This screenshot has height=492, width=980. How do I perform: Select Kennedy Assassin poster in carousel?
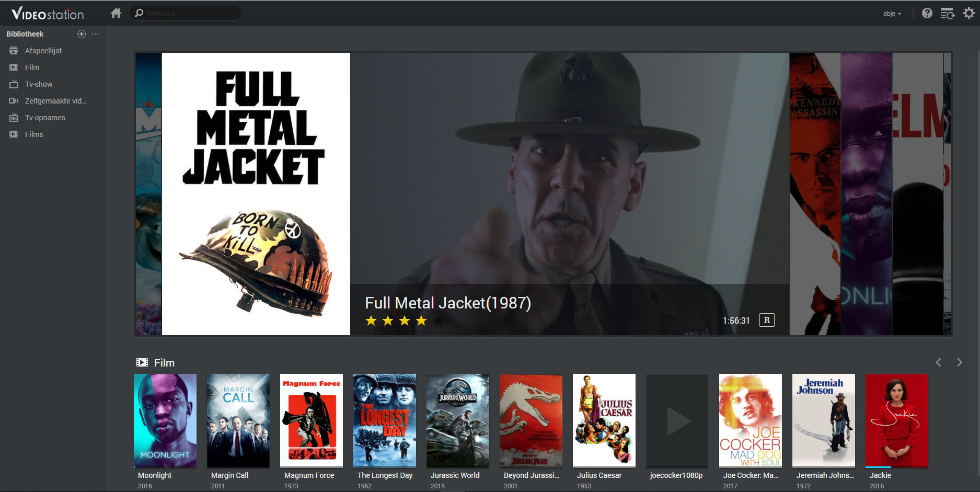pyautogui.click(x=815, y=194)
